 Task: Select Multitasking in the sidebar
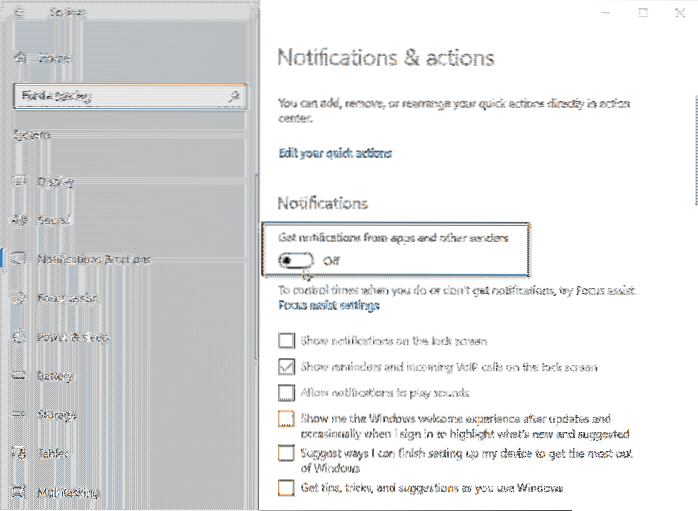(68, 492)
